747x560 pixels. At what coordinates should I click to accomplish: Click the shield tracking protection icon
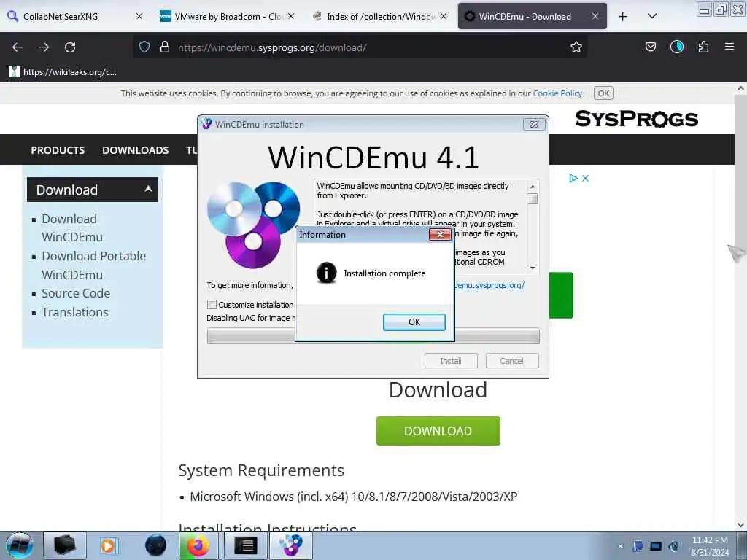point(144,47)
